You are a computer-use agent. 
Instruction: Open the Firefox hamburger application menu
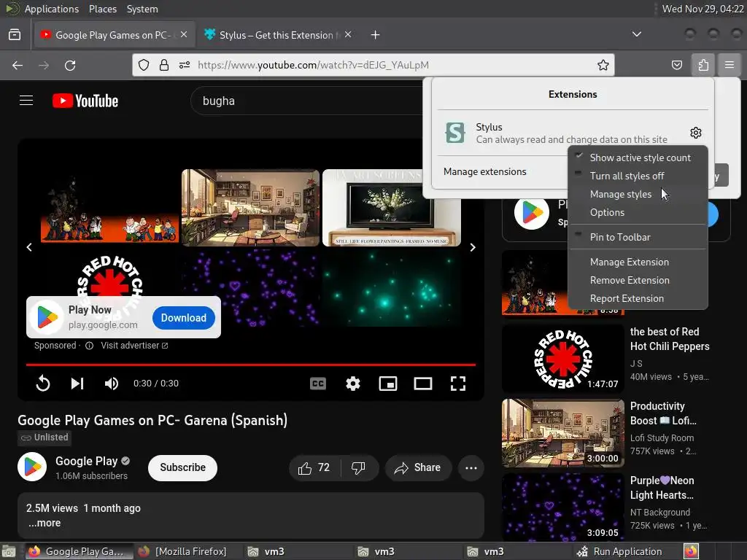[x=729, y=65]
